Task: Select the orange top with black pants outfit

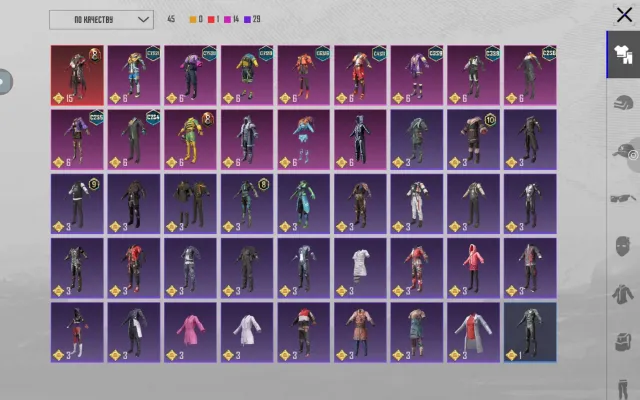Action: [304, 75]
